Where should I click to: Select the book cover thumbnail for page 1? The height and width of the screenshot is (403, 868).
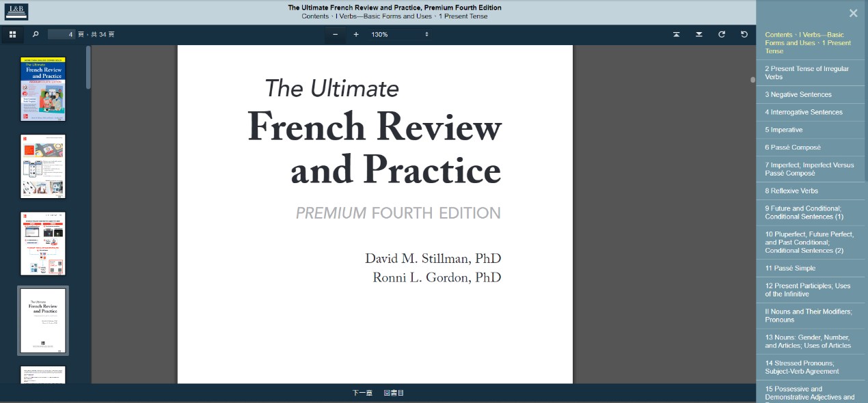point(43,89)
